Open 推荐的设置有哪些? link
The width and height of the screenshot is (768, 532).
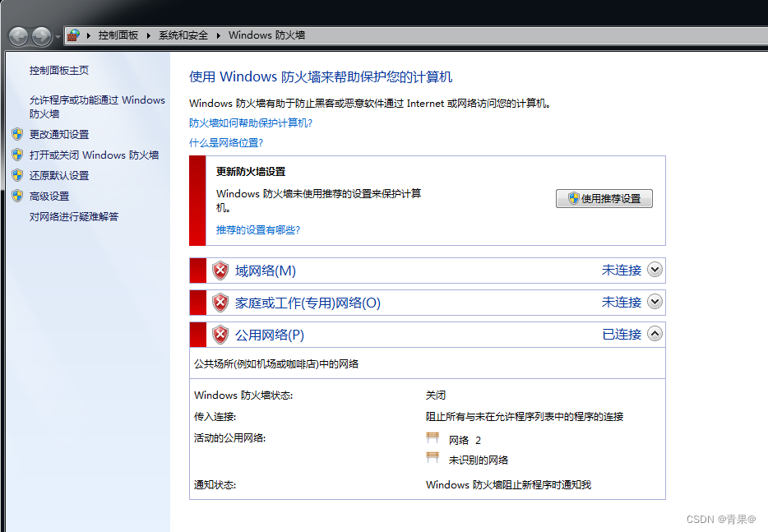click(258, 229)
